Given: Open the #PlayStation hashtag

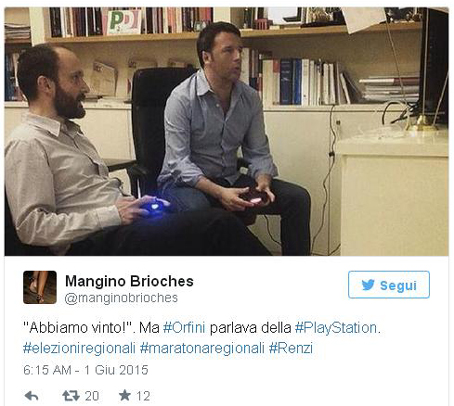Looking at the screenshot, I should tap(336, 328).
